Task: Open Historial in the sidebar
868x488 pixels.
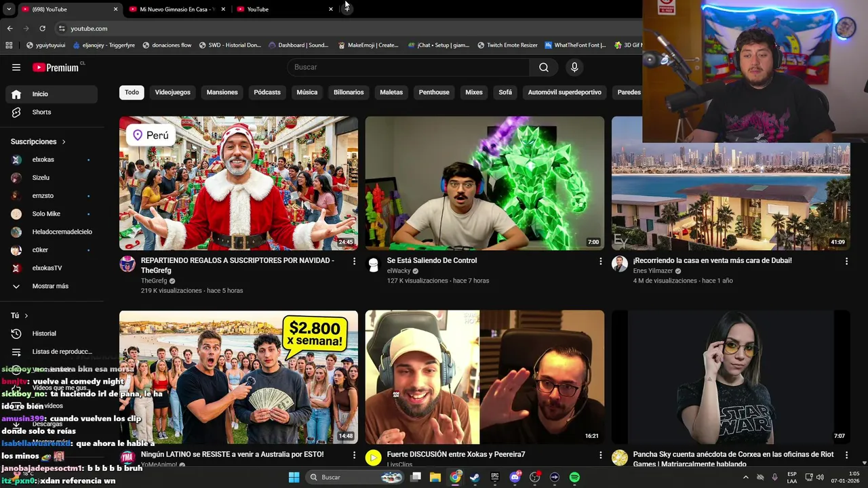Action: (x=52, y=333)
